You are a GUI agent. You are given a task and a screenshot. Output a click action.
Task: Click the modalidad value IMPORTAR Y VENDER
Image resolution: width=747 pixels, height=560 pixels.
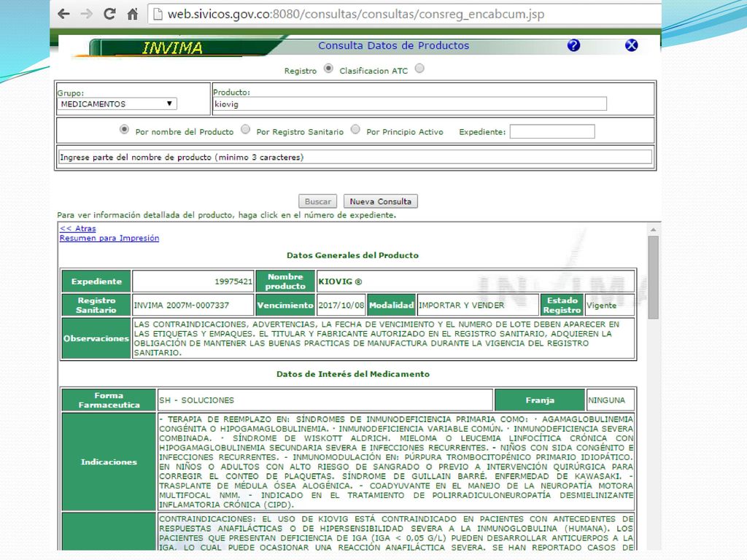click(x=461, y=306)
